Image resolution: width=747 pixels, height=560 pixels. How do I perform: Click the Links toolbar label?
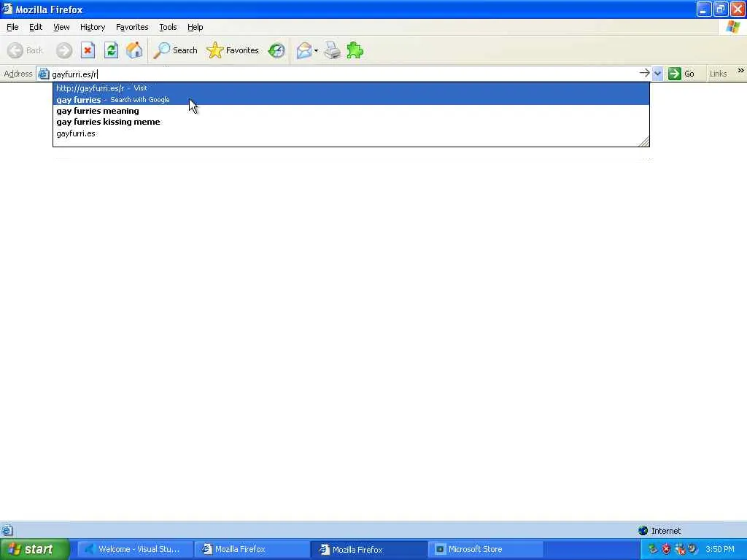pyautogui.click(x=718, y=74)
